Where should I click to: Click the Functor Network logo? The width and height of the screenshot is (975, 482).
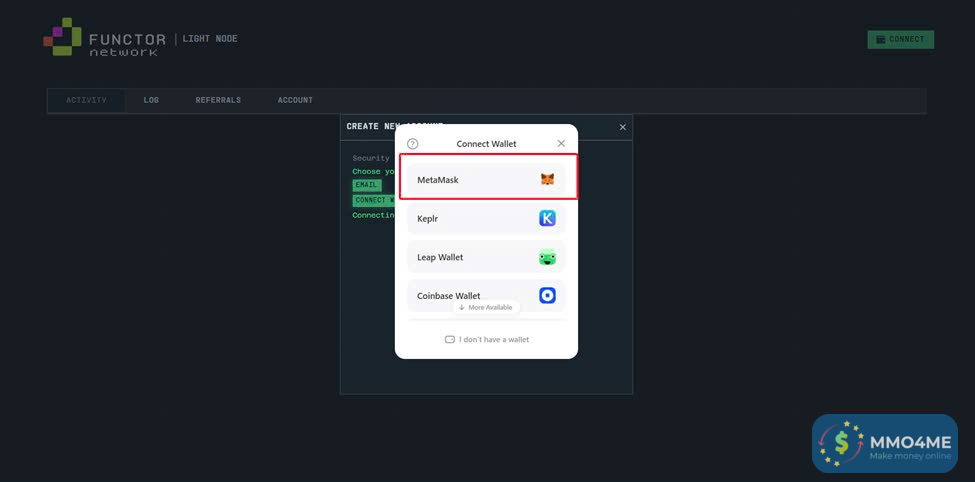(x=104, y=37)
